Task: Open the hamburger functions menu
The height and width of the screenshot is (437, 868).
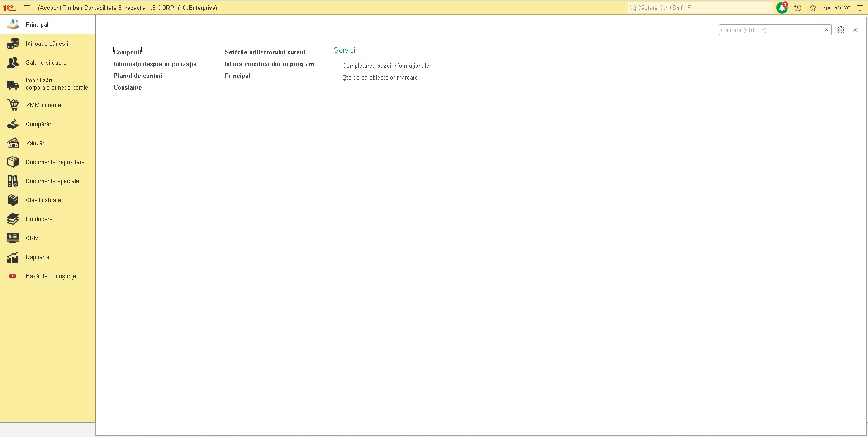Action: tap(27, 8)
